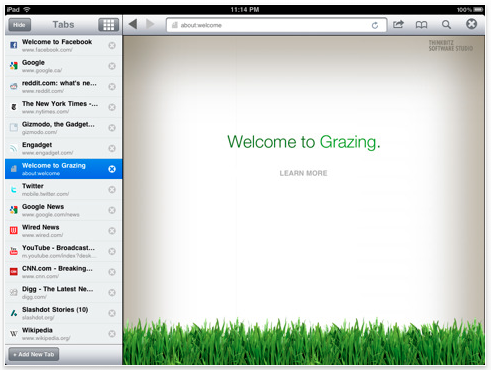Select the YouTube - Broadcast tab

(63, 251)
